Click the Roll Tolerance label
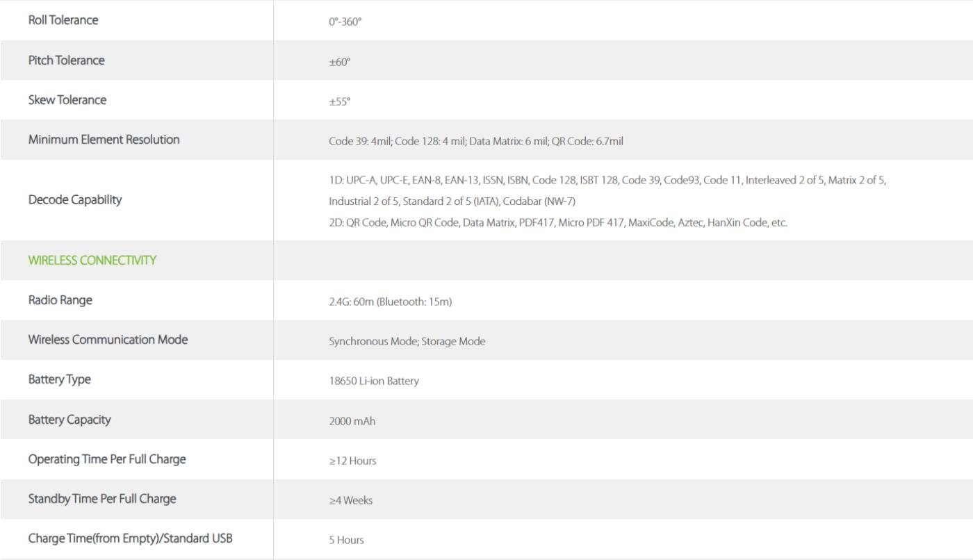Screen dimensions: 973x560 (63, 20)
